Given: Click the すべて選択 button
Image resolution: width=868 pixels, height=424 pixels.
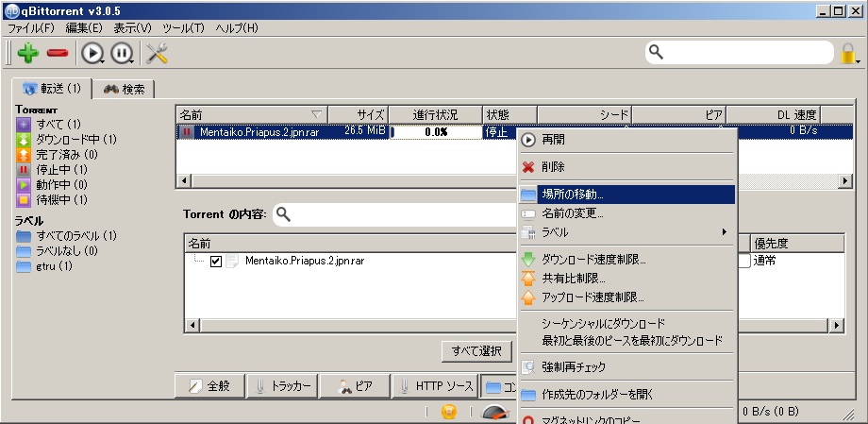Looking at the screenshot, I should 476,351.
